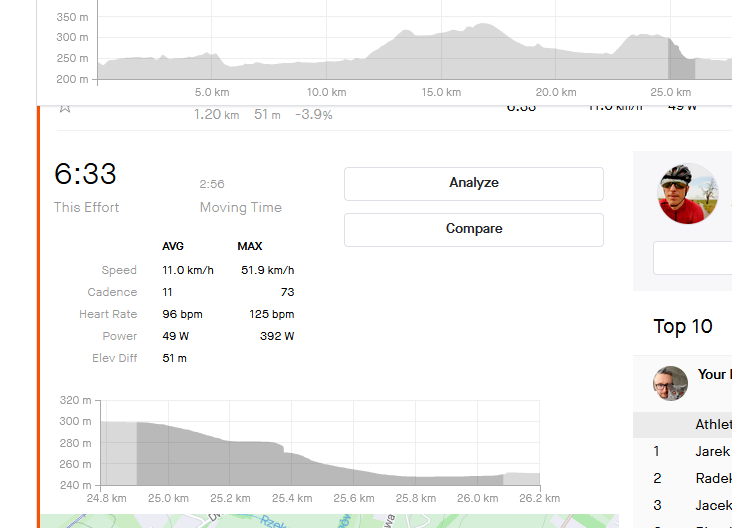Click the segment row showing 1.20 km distance

[x=216, y=115]
